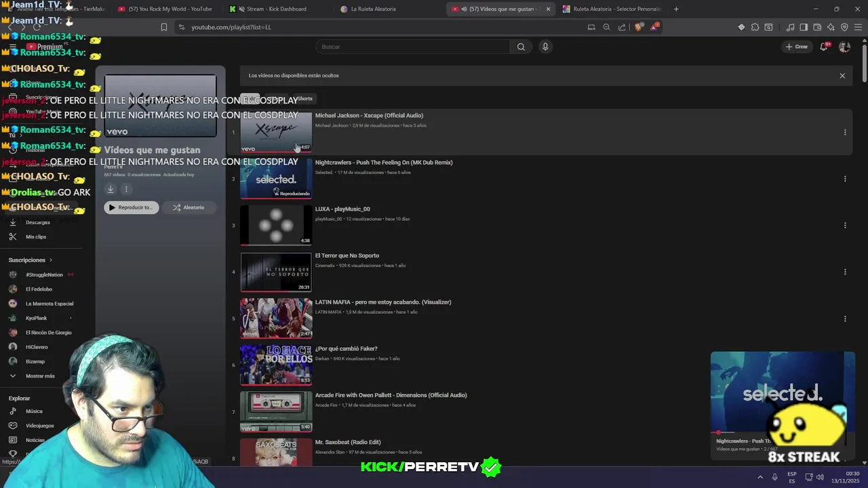Open the Brave Wallet icon
The width and height of the screenshot is (868, 488).
tap(817, 27)
